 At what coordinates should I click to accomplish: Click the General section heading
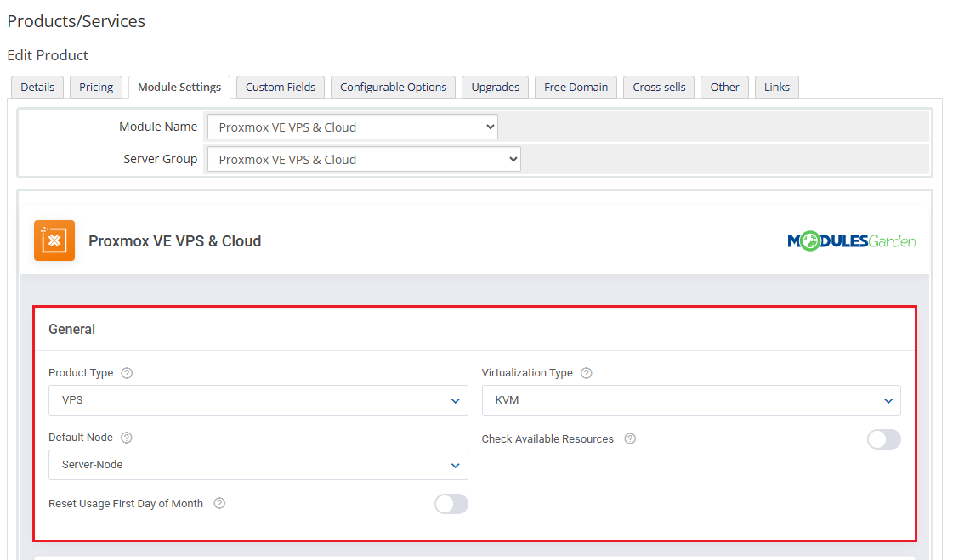71,329
